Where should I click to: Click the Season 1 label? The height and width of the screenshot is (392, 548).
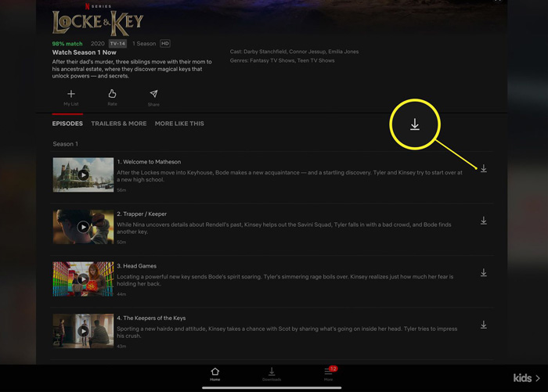pos(65,144)
